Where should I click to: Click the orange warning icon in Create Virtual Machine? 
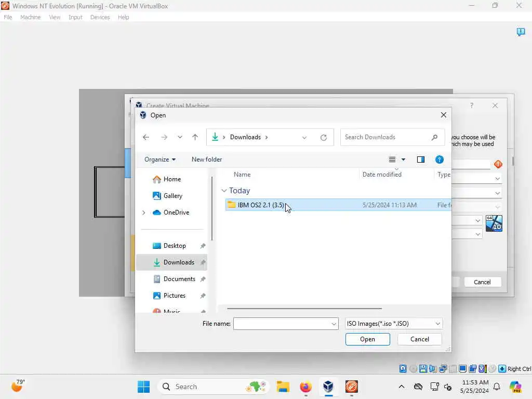point(498,164)
